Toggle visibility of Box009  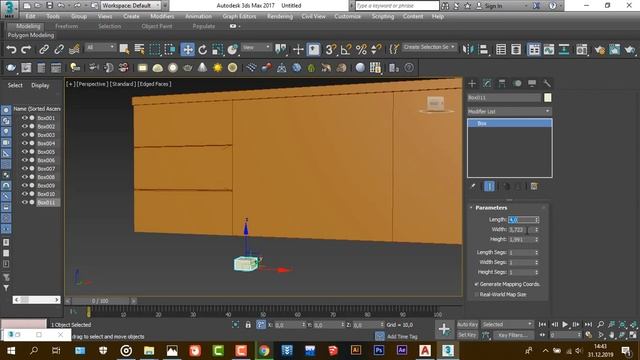point(24,185)
